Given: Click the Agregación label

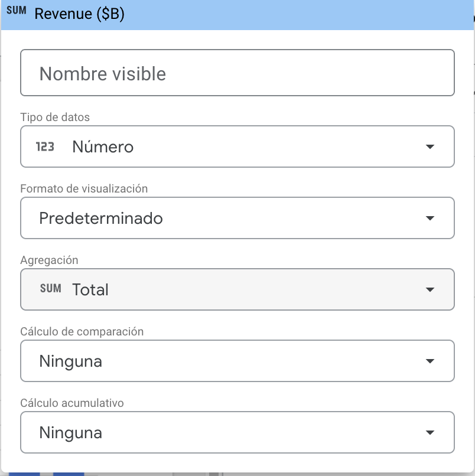Looking at the screenshot, I should pyautogui.click(x=49, y=260).
